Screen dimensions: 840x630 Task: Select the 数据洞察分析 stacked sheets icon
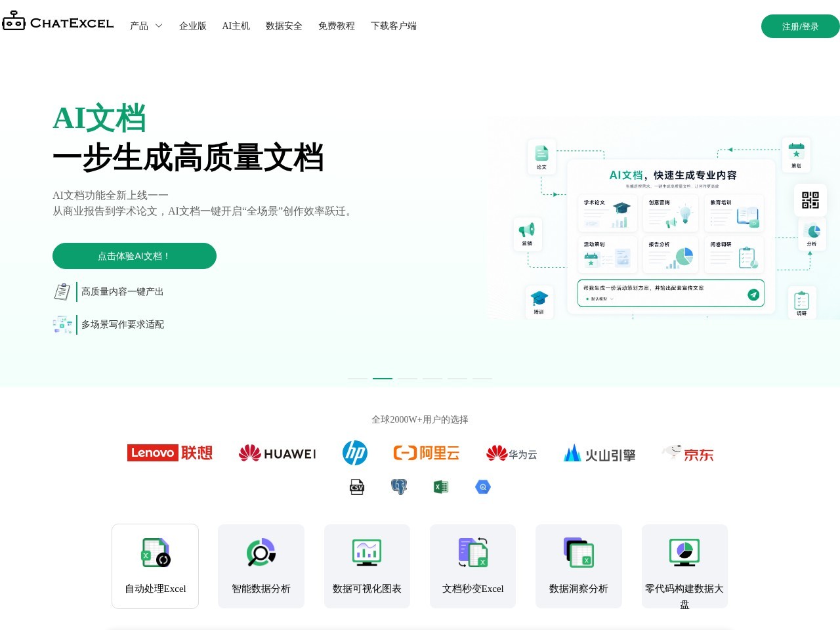(579, 553)
